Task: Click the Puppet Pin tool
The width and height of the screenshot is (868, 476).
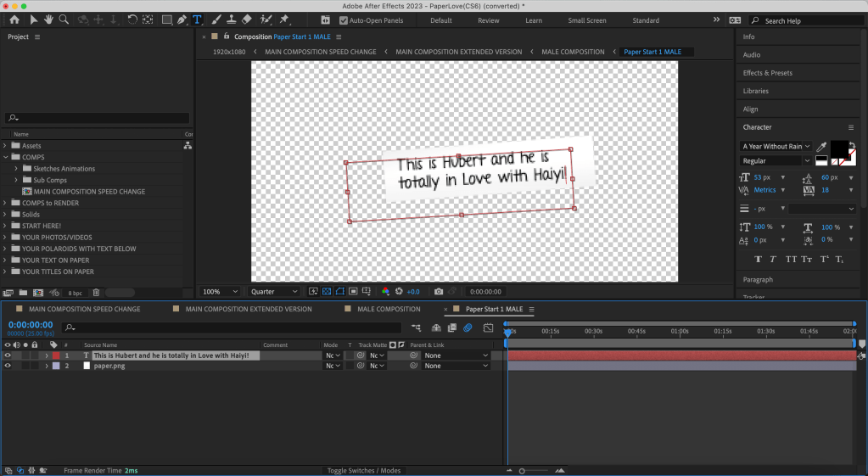Action: (x=284, y=20)
